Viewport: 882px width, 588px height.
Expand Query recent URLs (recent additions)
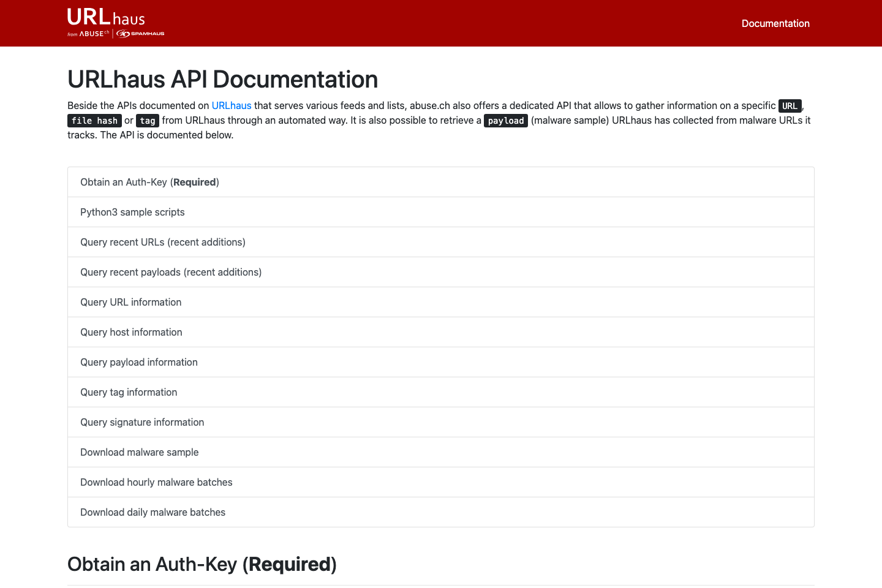coord(163,242)
